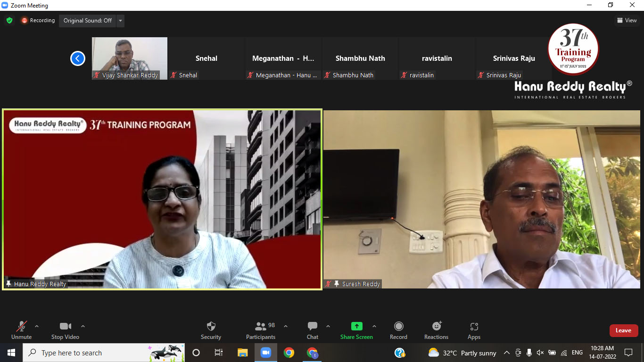Select the Shambhu Nath participant tile
This screenshot has width=644, height=362.
[360, 58]
